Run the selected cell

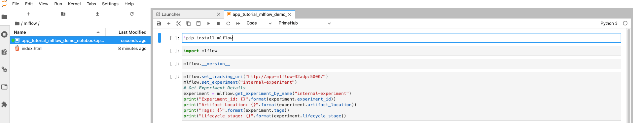[x=208, y=23]
